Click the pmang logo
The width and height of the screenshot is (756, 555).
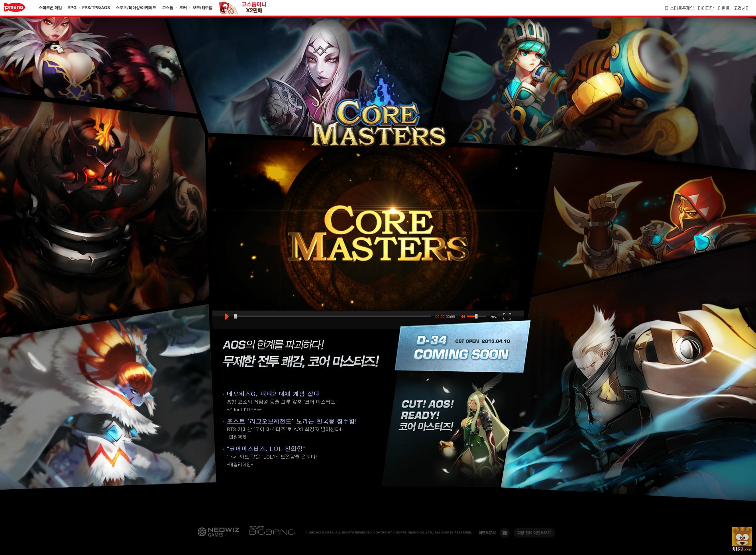click(14, 8)
